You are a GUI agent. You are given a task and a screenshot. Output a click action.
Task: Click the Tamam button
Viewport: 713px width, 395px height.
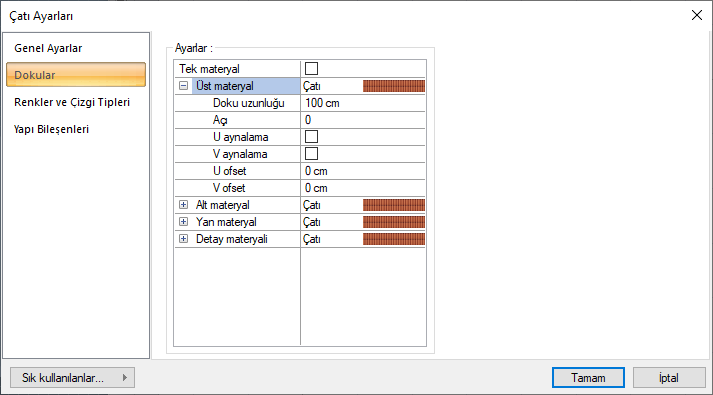588,378
